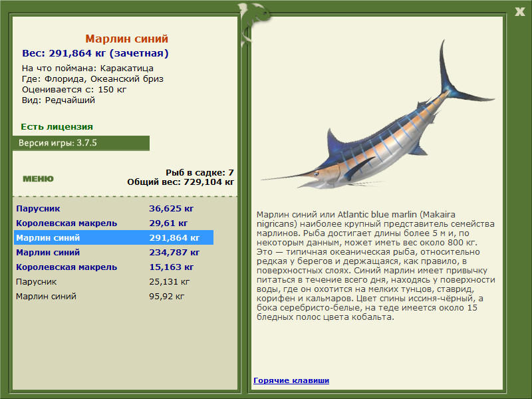532x399 pixels.
Task: Open the Горячие клавиши link
Action: coord(291,380)
